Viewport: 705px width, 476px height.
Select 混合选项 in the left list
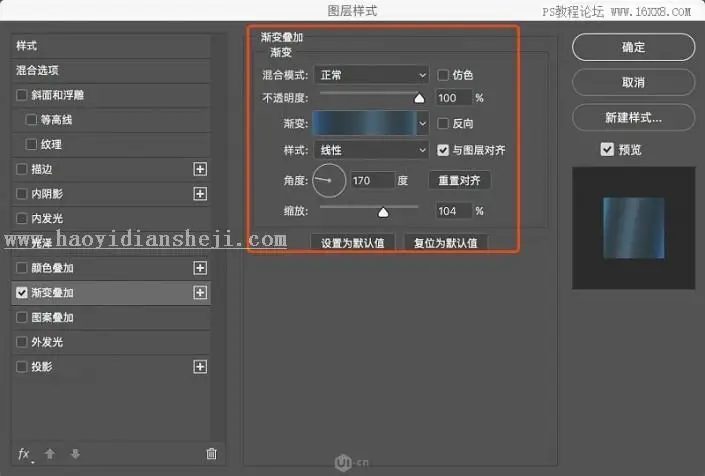pos(111,71)
